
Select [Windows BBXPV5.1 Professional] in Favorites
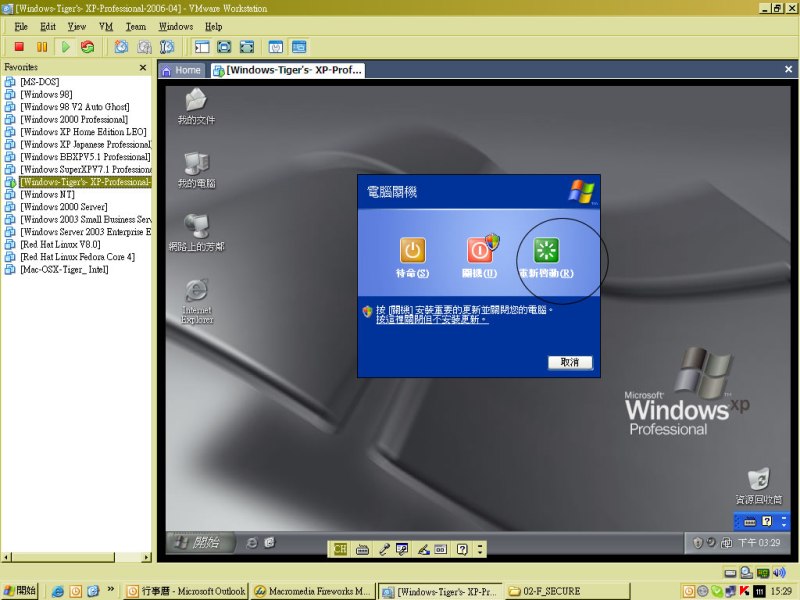(85, 157)
